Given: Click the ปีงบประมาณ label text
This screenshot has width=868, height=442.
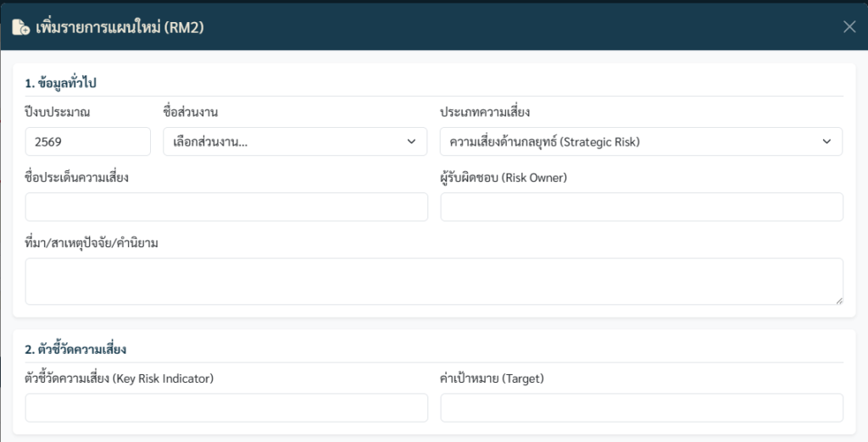Looking at the screenshot, I should click(x=58, y=112).
